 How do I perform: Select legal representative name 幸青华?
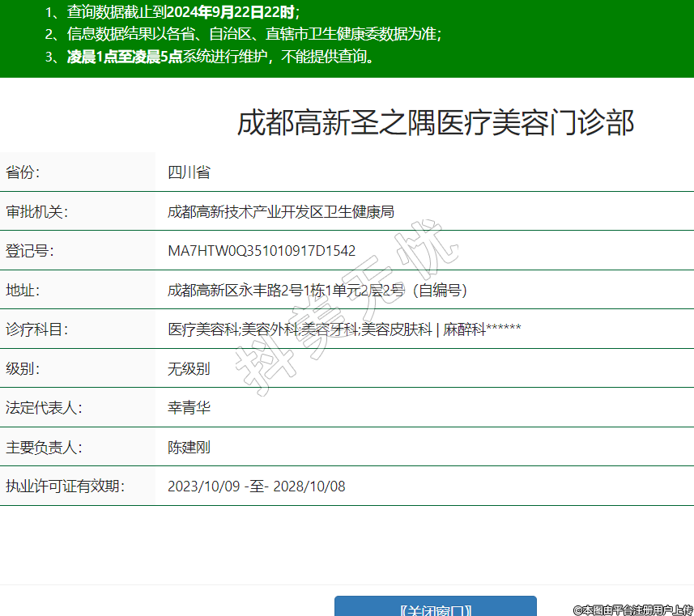tap(189, 408)
